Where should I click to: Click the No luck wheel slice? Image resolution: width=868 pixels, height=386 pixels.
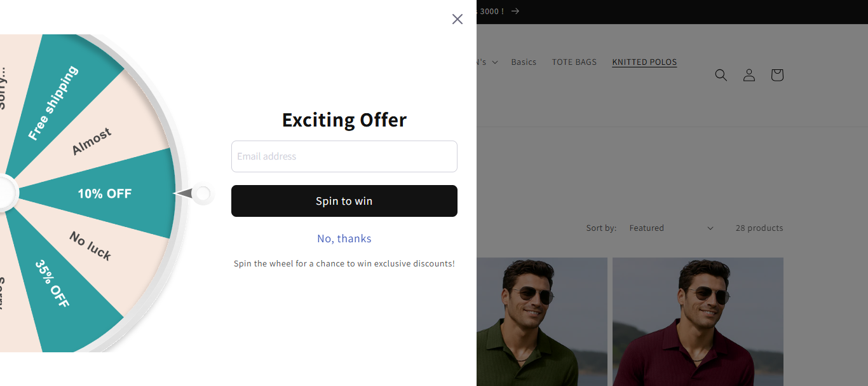tap(91, 246)
